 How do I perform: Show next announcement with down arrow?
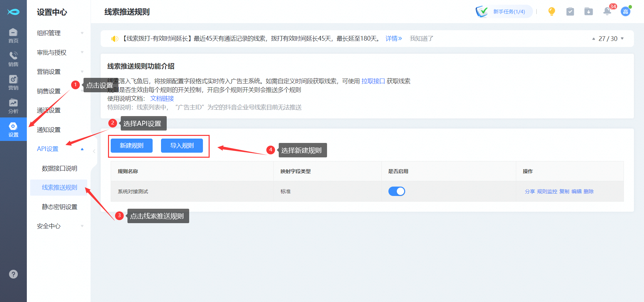[622, 39]
